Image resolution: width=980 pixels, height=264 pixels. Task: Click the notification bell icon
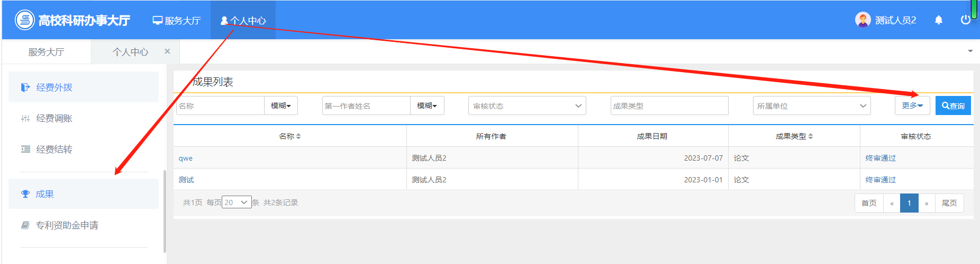[939, 20]
